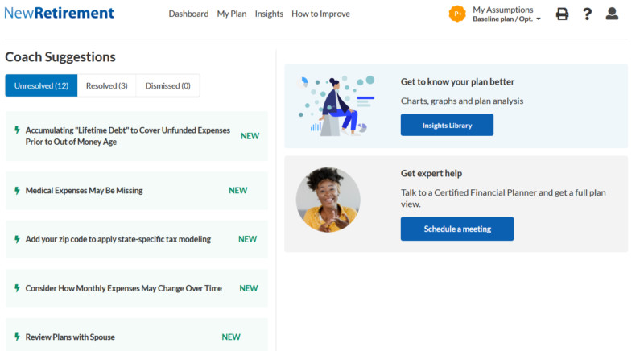Go to How to Improve page

pos(320,14)
